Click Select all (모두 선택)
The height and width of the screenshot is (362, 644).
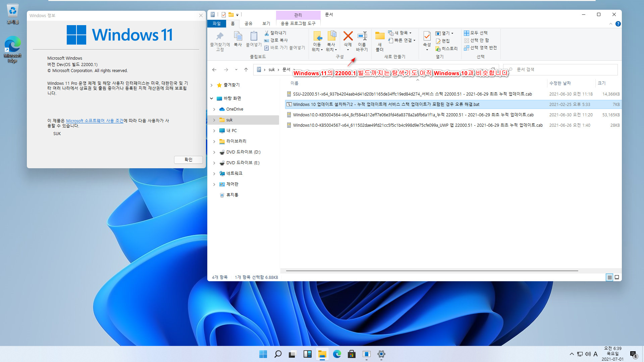(476, 33)
